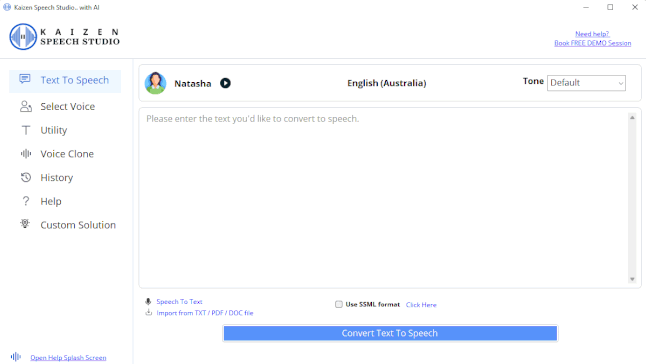
Task: Click the microphone icon beside Speech To Text
Action: click(148, 301)
